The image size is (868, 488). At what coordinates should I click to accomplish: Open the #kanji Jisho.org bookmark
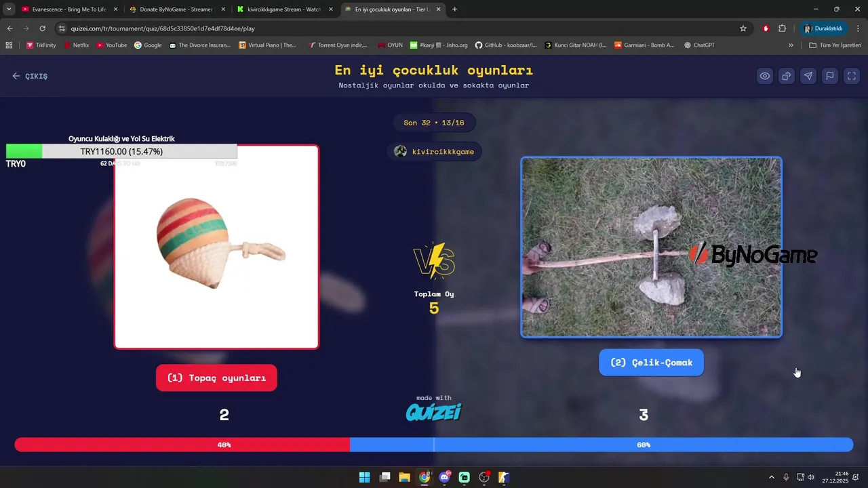point(439,45)
